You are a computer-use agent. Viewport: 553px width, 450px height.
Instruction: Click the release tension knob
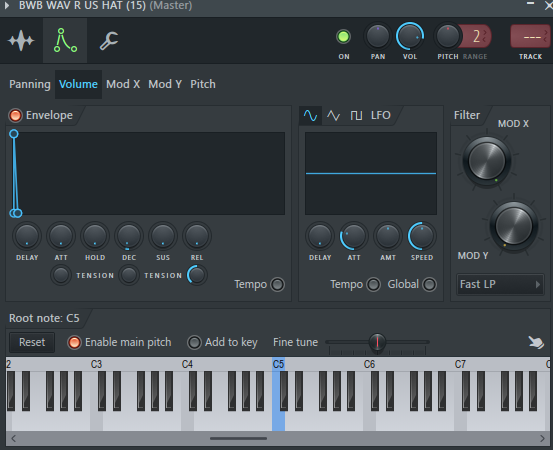tap(197, 275)
